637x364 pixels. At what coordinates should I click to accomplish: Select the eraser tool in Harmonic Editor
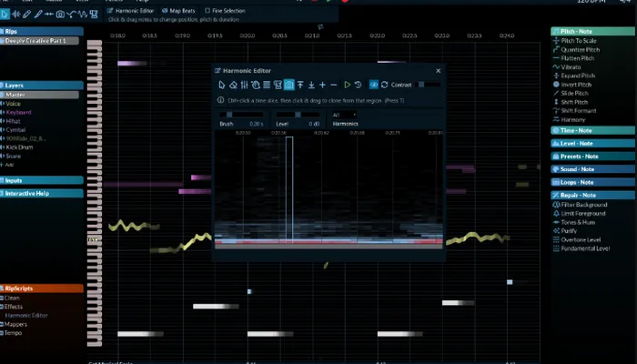(233, 85)
